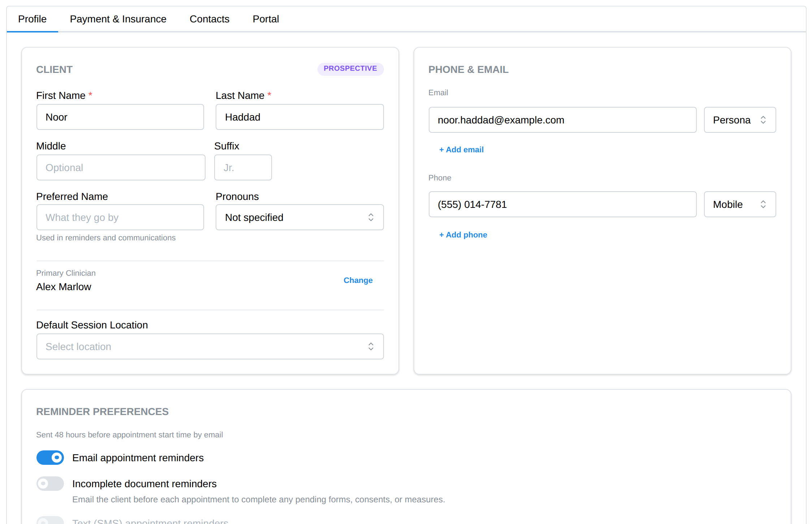This screenshot has width=812, height=524.
Task: Focus the Middle name Optional field
Action: pyautogui.click(x=121, y=167)
